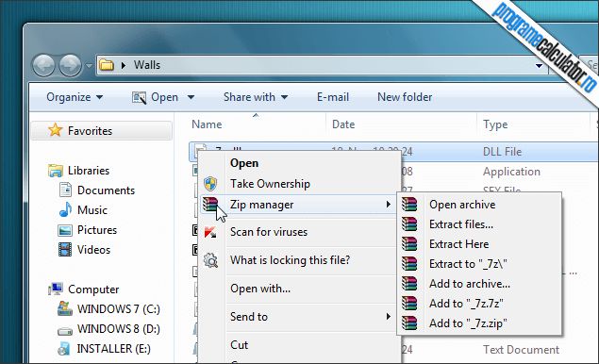599x364 pixels.
Task: Open the recent locations dropdown arrow
Action: [89, 66]
